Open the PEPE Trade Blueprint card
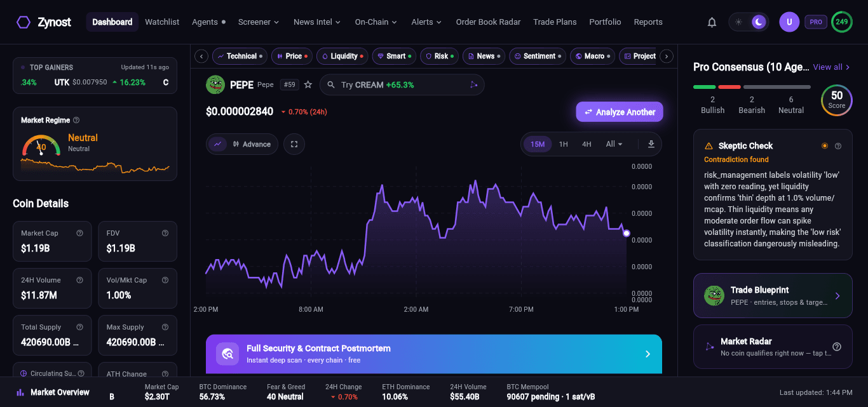 773,295
